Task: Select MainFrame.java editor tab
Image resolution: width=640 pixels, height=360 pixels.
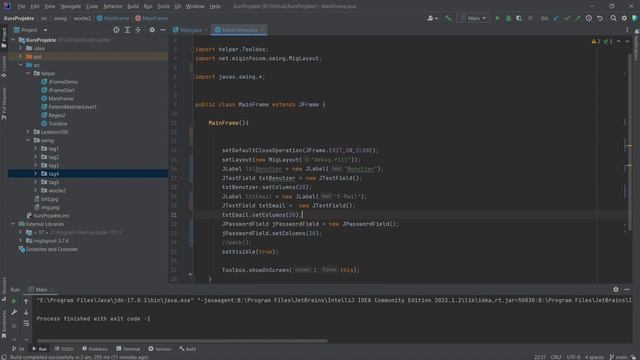Action: point(239,30)
